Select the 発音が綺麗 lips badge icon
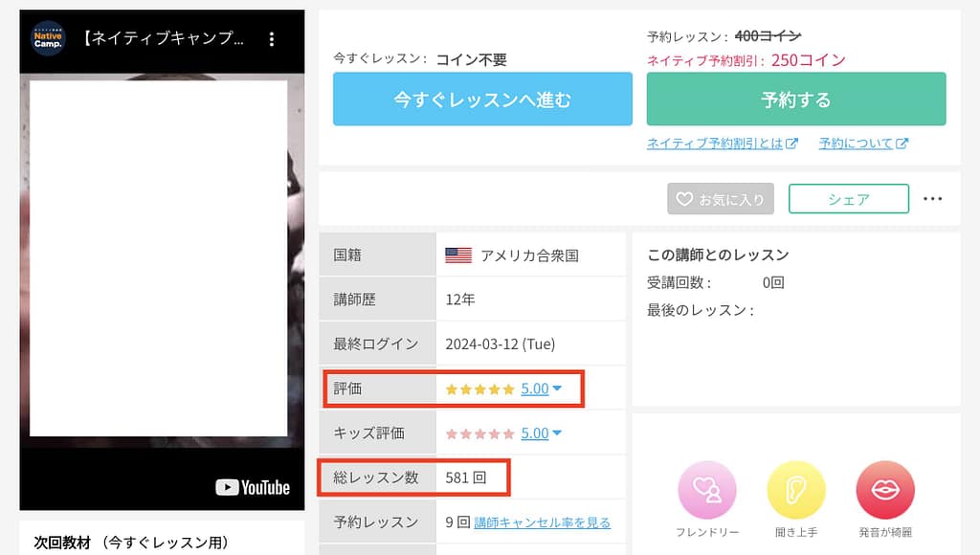This screenshot has height=555, width=980. click(885, 491)
